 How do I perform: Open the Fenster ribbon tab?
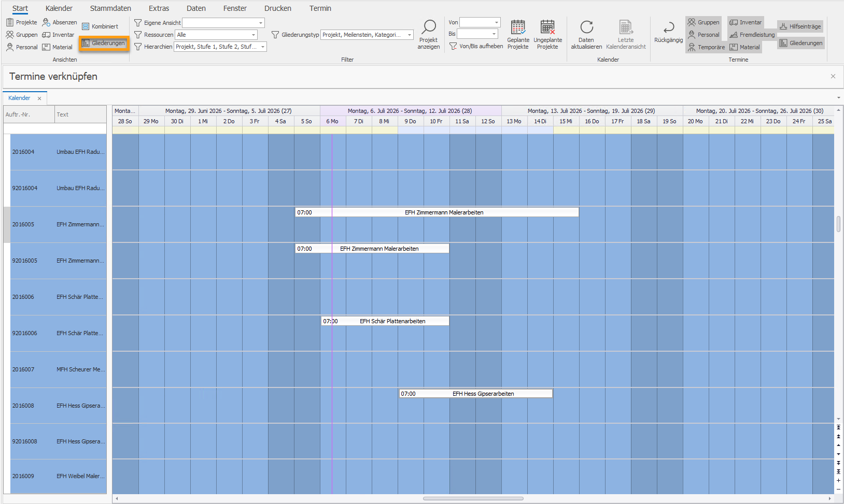pos(235,8)
